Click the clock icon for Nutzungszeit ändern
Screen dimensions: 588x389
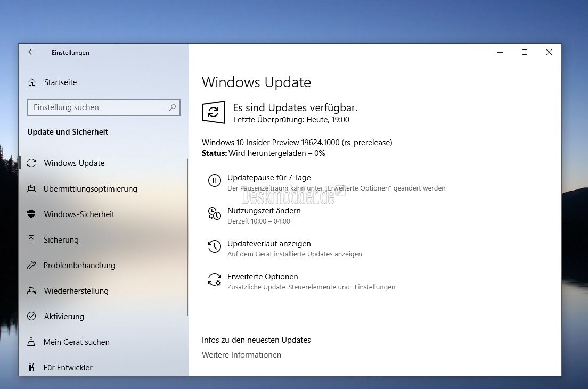[x=215, y=213]
